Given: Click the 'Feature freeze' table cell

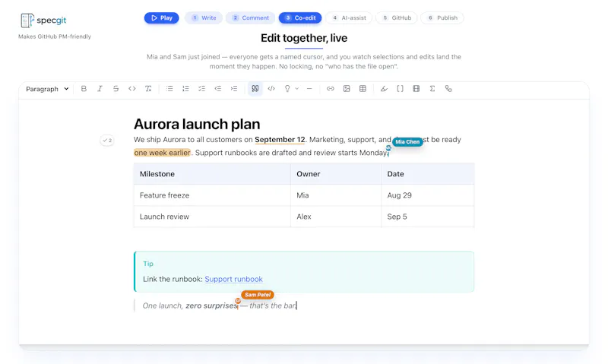Looking at the screenshot, I should 212,195.
